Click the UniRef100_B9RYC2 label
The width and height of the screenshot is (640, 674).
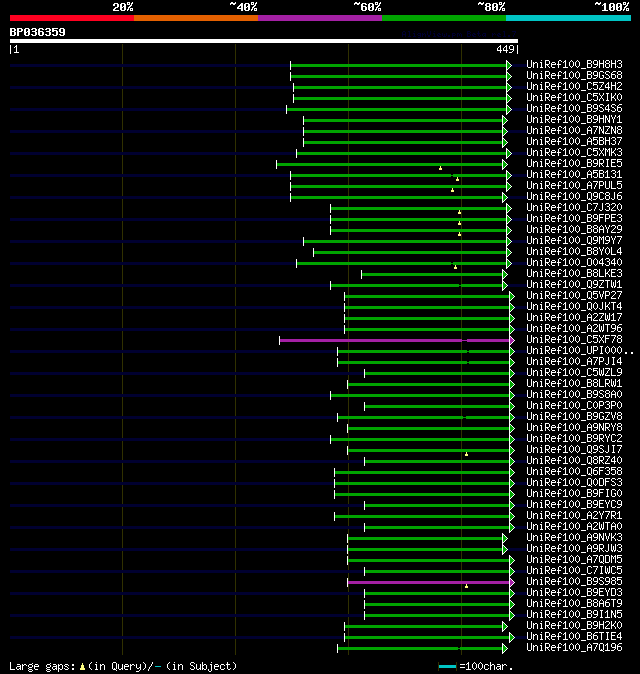tap(574, 439)
